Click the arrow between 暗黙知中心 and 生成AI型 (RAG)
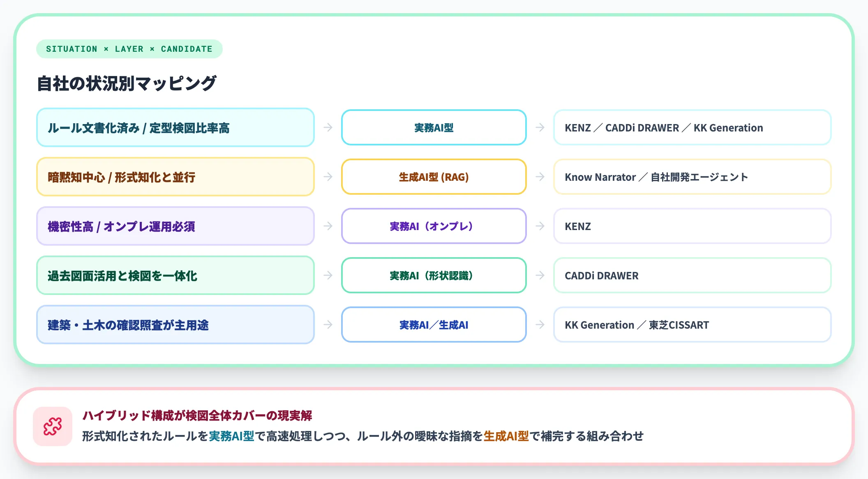 tap(328, 177)
